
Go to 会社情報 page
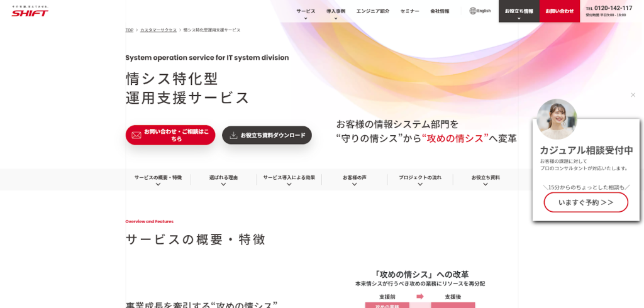pyautogui.click(x=440, y=11)
